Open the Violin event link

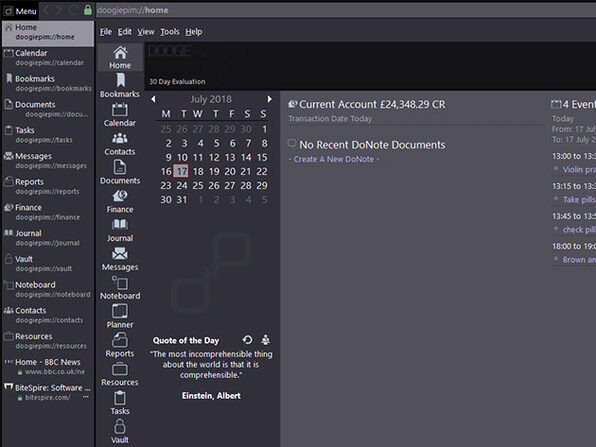579,170
